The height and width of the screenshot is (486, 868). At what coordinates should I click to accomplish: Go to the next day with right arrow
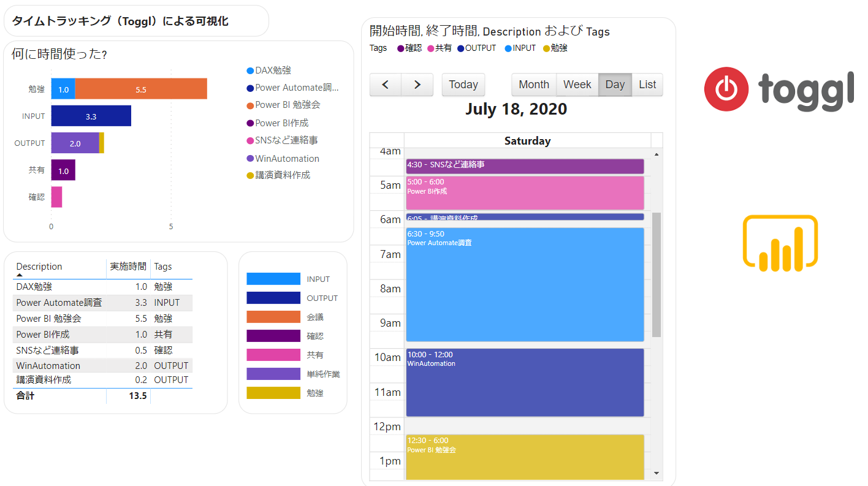(x=417, y=85)
